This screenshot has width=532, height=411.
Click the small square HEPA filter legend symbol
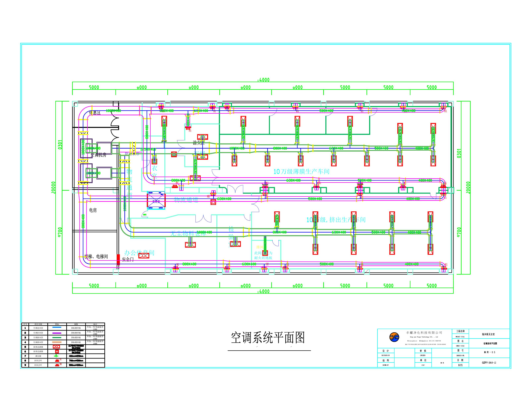click(x=57, y=351)
